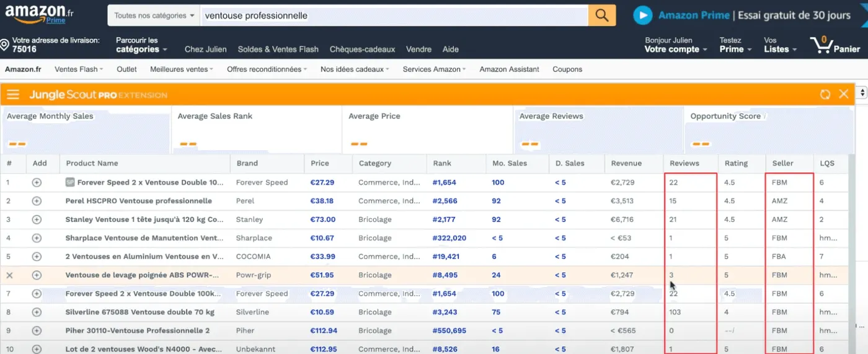Viewport: 868px width, 354px height.
Task: Click the delivery address location pin
Action: click(x=4, y=45)
